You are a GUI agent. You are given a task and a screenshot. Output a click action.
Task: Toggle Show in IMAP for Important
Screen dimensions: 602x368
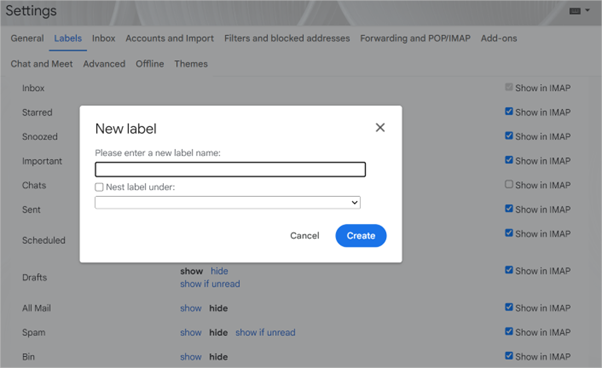click(x=509, y=160)
